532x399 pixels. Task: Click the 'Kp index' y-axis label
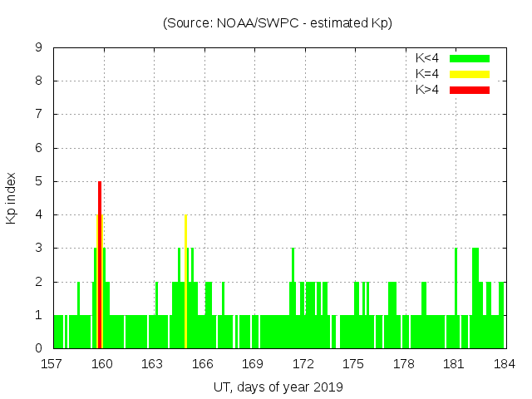pyautogui.click(x=12, y=198)
